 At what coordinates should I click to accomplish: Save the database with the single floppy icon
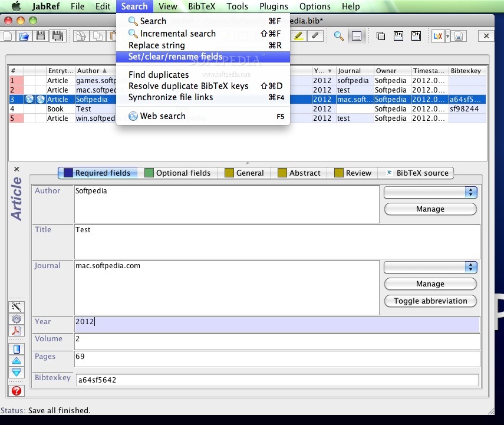[41, 36]
